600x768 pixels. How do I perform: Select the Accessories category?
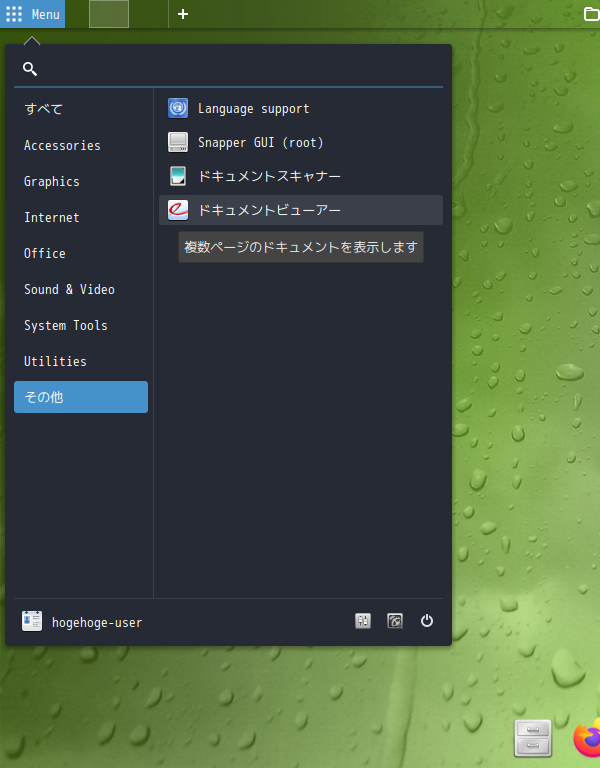pyautogui.click(x=81, y=145)
